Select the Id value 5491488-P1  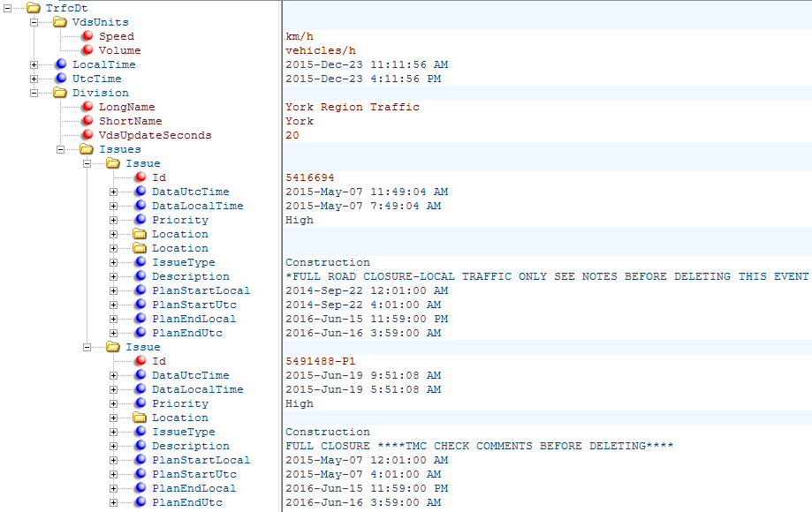[321, 361]
